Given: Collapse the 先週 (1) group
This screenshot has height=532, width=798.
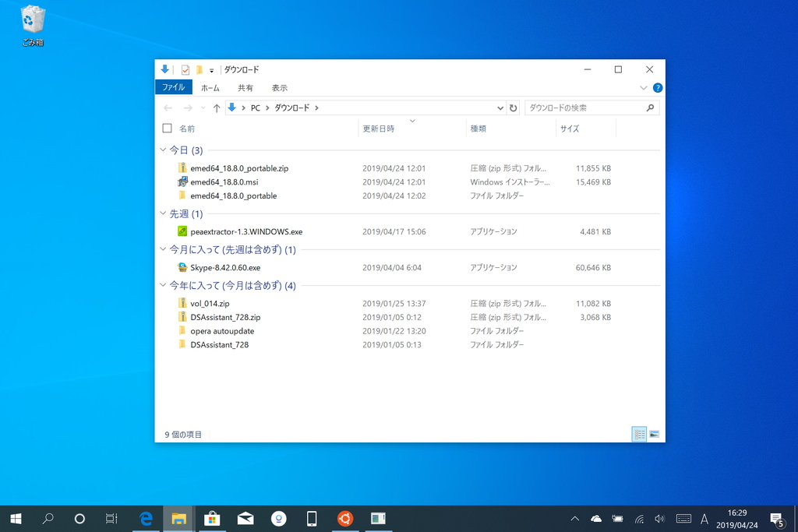Looking at the screenshot, I should click(163, 213).
